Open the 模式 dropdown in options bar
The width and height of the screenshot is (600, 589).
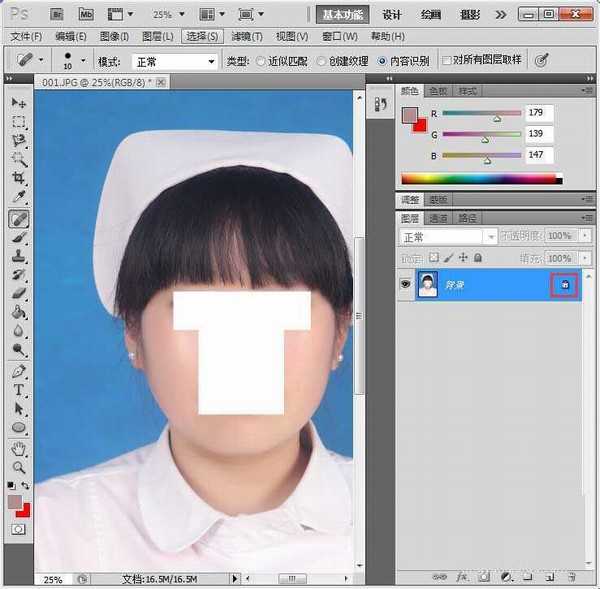173,61
